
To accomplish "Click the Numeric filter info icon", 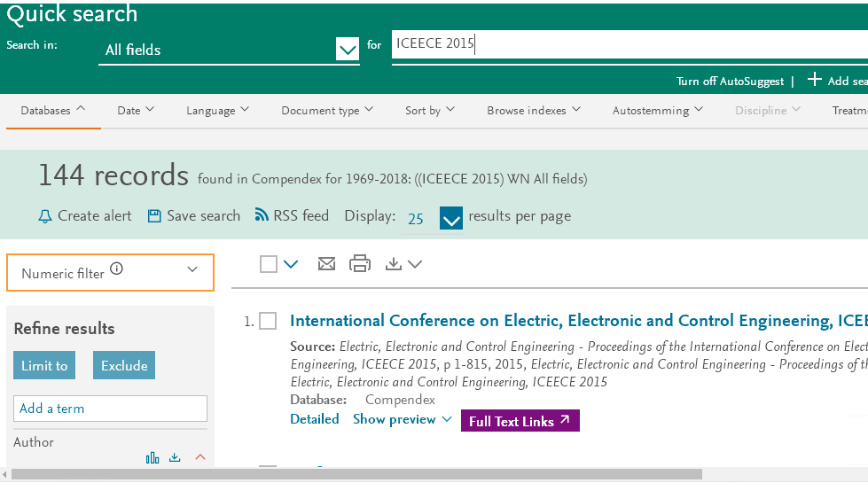I will point(116,269).
